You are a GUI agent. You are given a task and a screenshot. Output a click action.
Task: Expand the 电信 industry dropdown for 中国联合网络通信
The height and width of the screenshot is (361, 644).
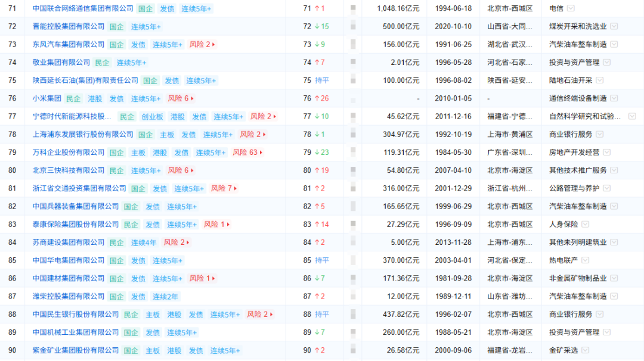point(571,8)
